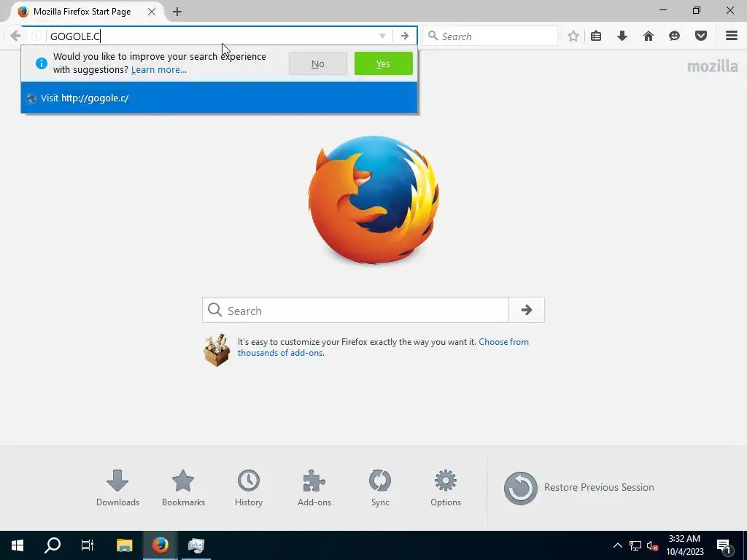Open the network tray icon
Screen dimensions: 747x560
pos(635,545)
